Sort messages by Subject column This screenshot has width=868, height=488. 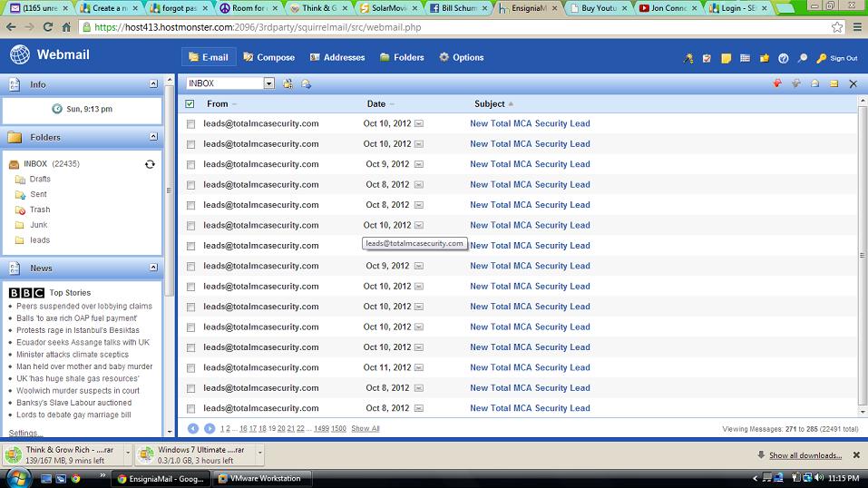click(x=489, y=104)
